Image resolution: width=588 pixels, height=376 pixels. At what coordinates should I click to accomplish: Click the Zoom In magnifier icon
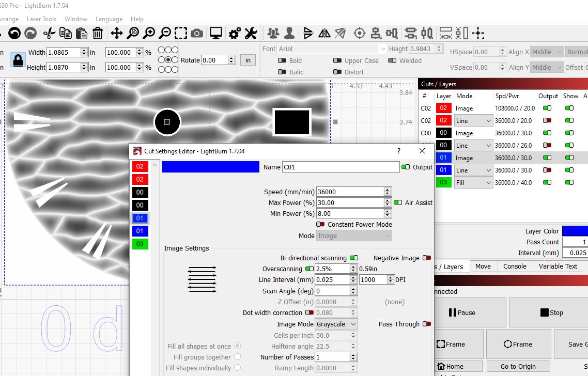click(149, 34)
